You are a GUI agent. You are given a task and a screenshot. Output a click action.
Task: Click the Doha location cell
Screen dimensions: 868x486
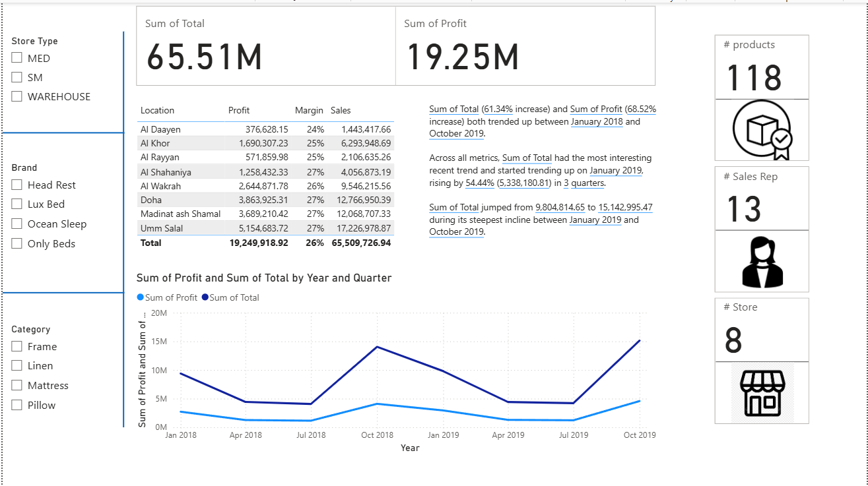(x=151, y=200)
